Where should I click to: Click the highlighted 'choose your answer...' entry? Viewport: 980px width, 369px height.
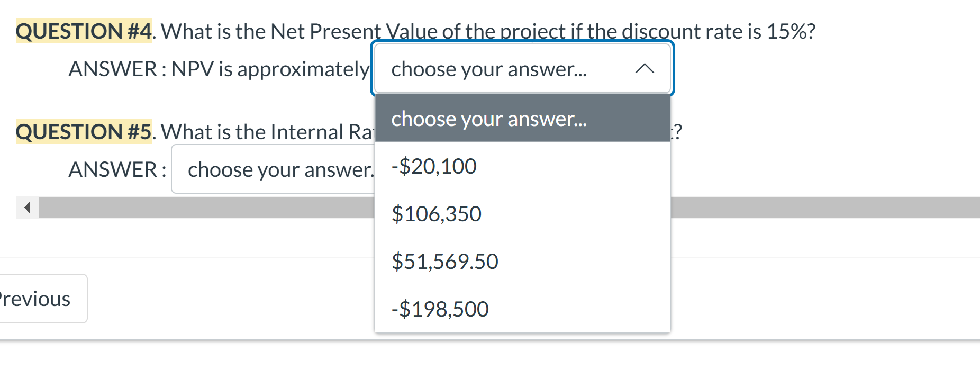[489, 119]
